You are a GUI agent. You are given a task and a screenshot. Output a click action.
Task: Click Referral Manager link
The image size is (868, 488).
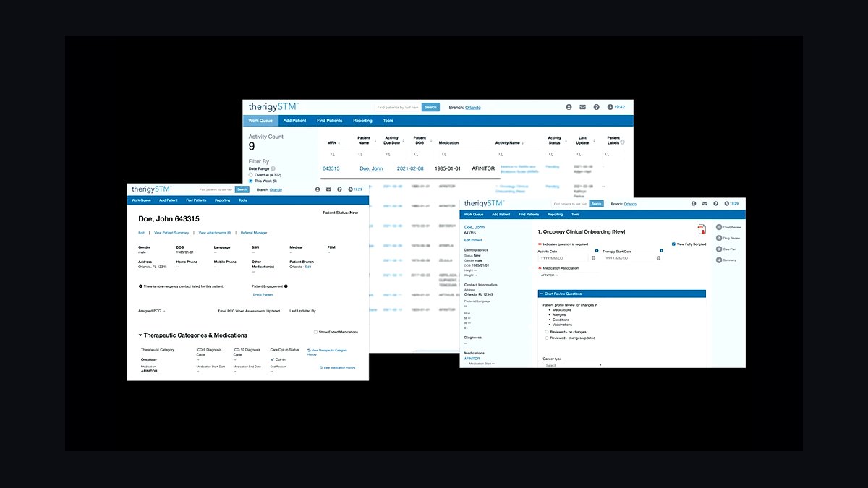tap(254, 233)
